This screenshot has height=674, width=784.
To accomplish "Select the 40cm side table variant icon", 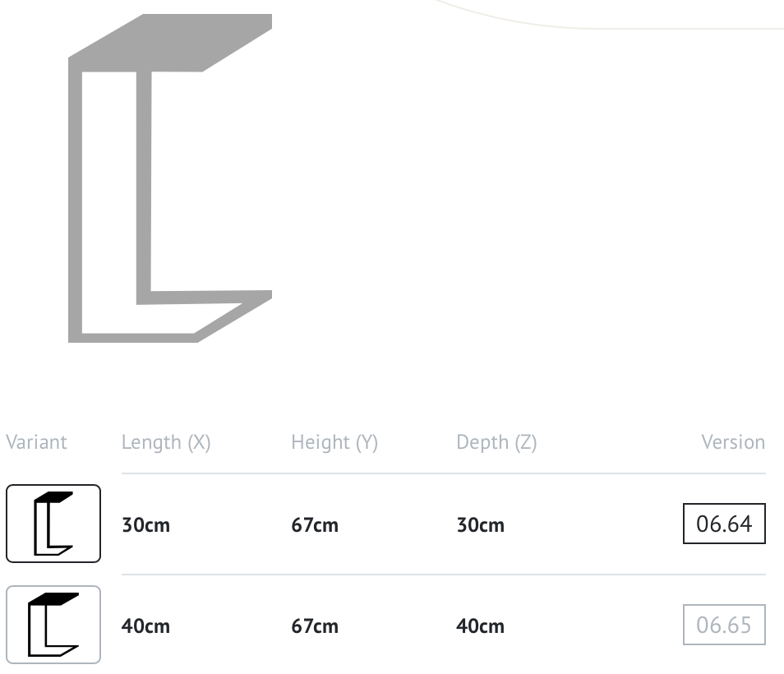I will click(53, 625).
